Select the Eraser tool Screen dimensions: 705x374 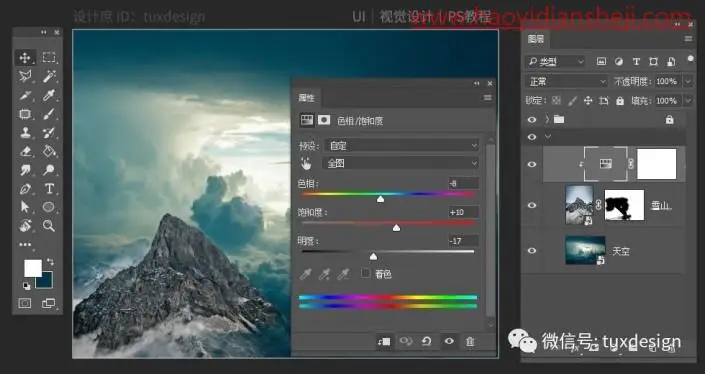(25, 151)
